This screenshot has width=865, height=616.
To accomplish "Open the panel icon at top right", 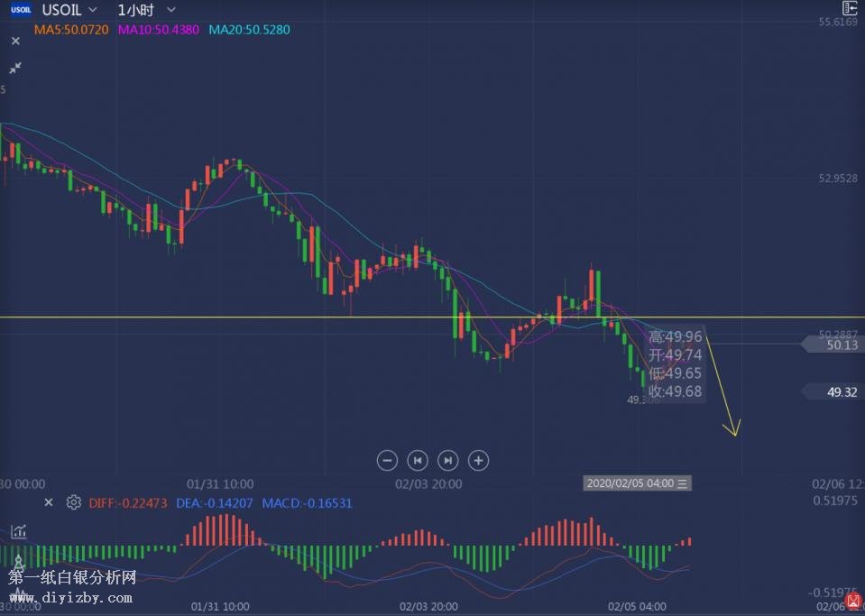I will [x=849, y=8].
